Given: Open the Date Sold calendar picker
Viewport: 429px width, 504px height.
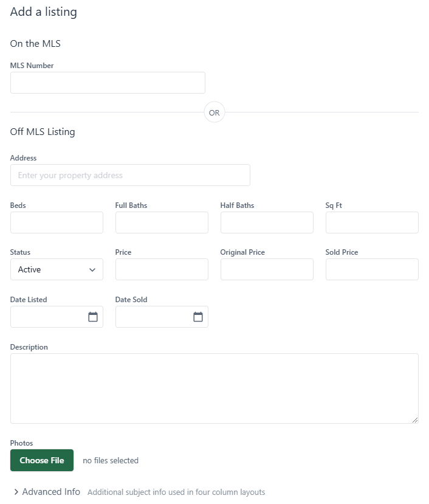Looking at the screenshot, I should [199, 317].
